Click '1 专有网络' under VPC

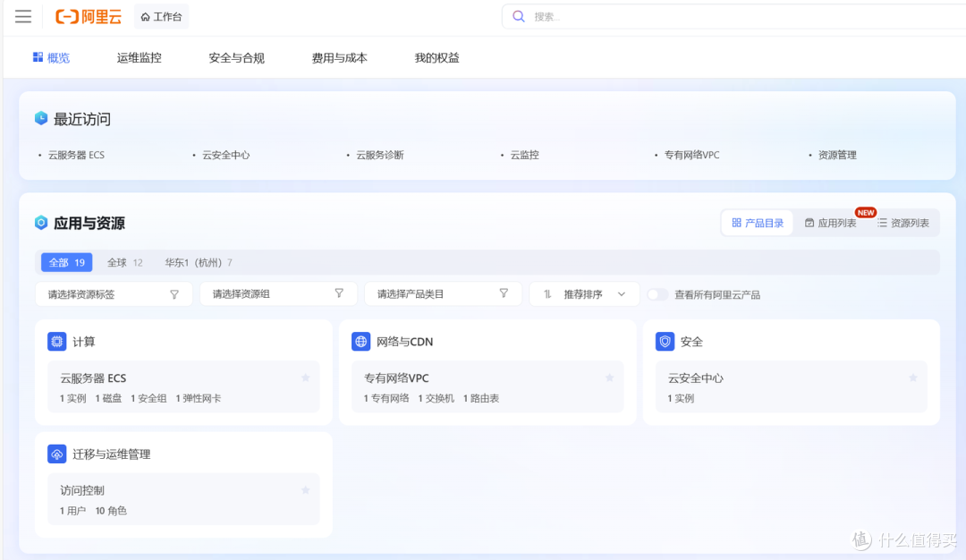click(386, 399)
